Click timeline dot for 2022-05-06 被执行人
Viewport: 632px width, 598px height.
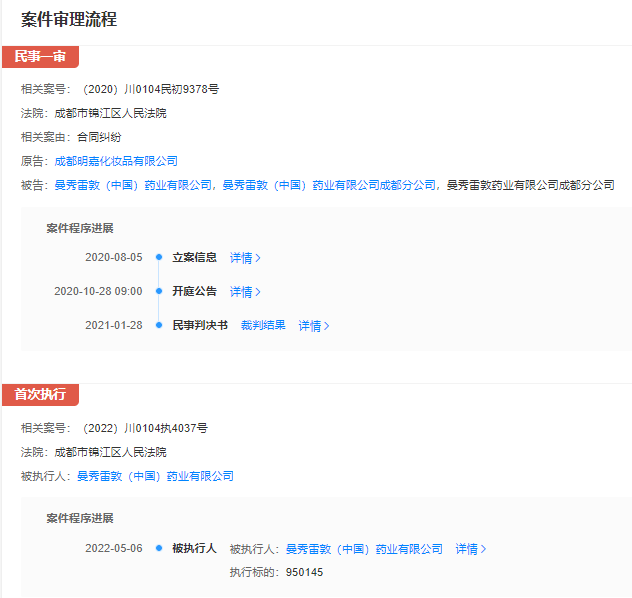159,548
